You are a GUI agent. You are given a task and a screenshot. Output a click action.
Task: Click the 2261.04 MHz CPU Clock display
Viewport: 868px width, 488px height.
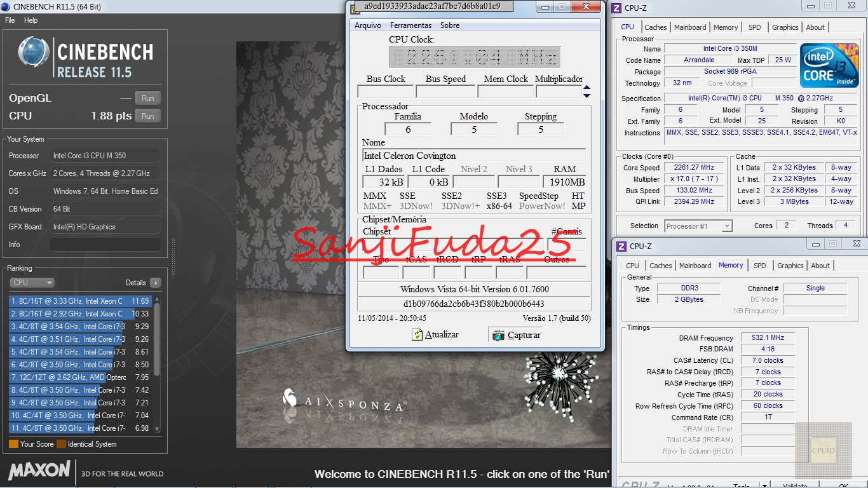click(475, 57)
